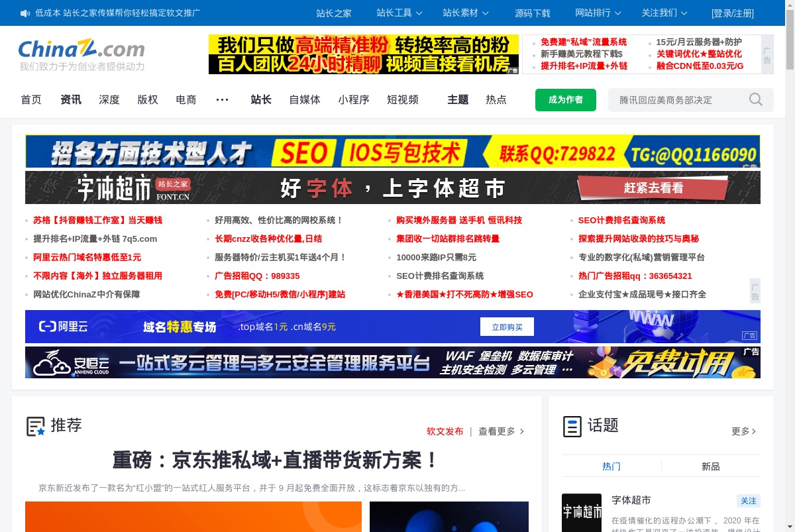Screen dimensions: 795x532
Task: Click the search magnifier icon
Action: click(756, 99)
